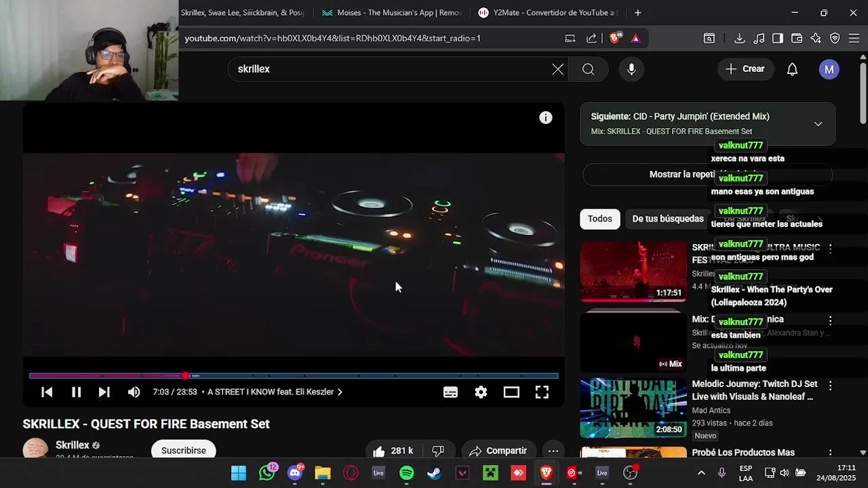The height and width of the screenshot is (488, 868).
Task: Click the browser address bar URL
Action: click(332, 39)
